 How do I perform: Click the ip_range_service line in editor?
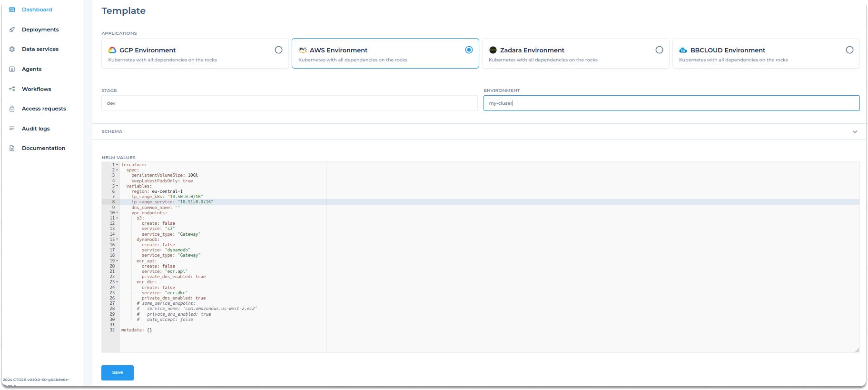pos(172,202)
